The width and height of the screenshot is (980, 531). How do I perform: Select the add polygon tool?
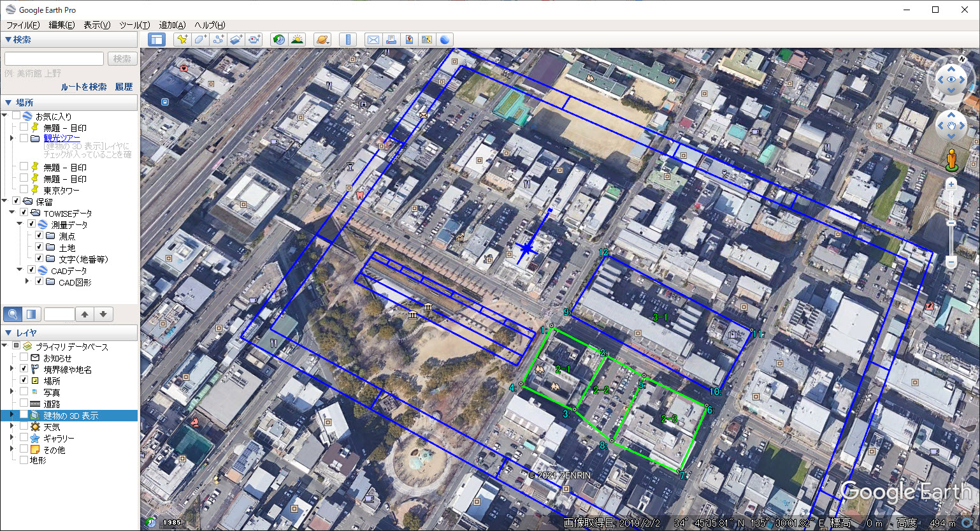point(200,40)
